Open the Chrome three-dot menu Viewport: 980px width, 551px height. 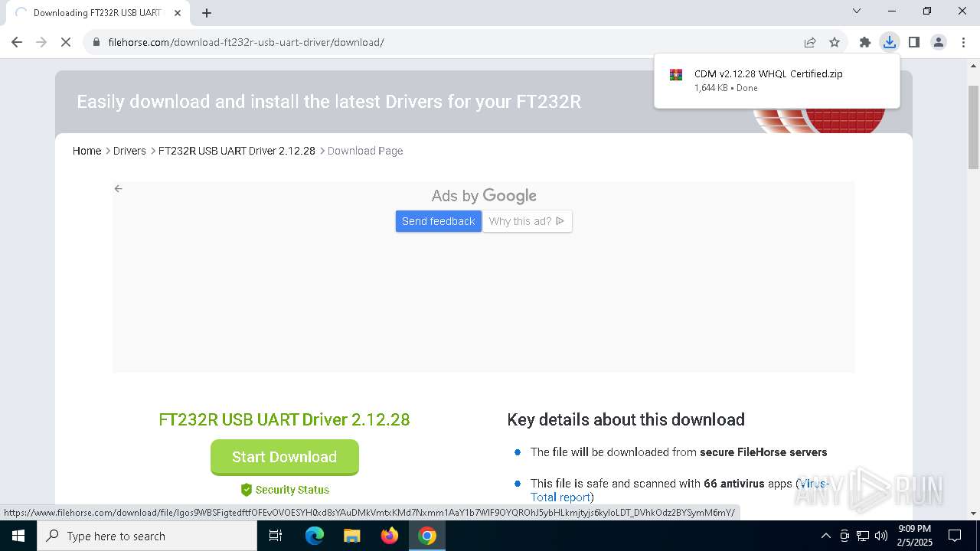963,42
